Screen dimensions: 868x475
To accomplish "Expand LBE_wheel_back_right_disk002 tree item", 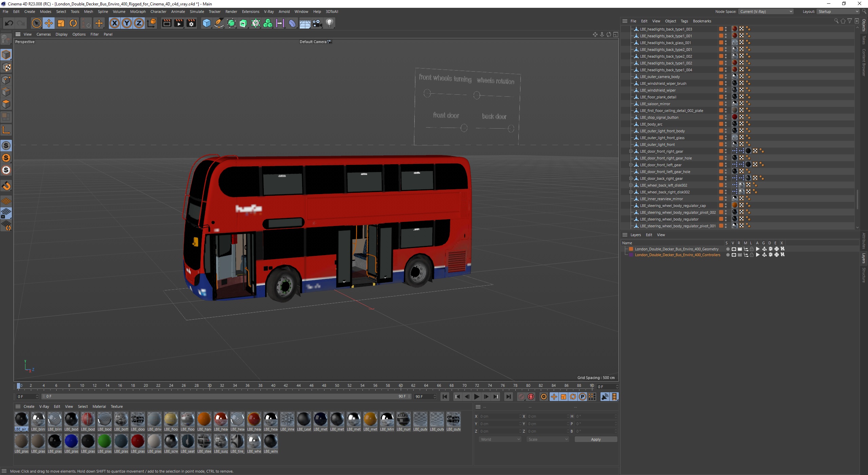I will point(631,192).
